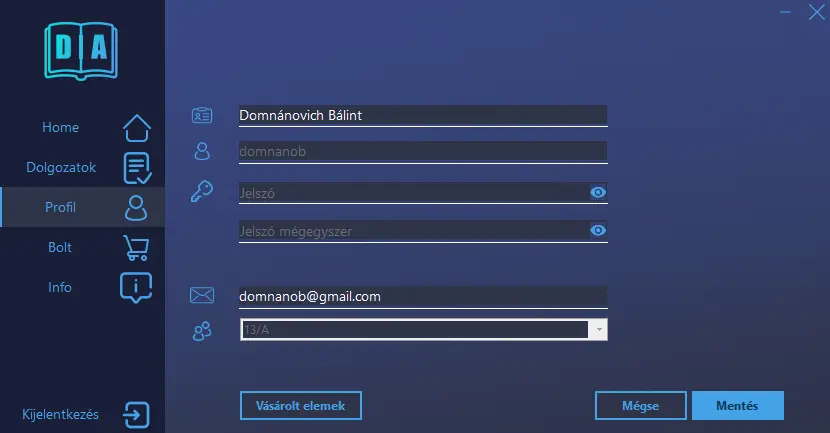
Task: Click the Mégse cancel button
Action: 641,406
